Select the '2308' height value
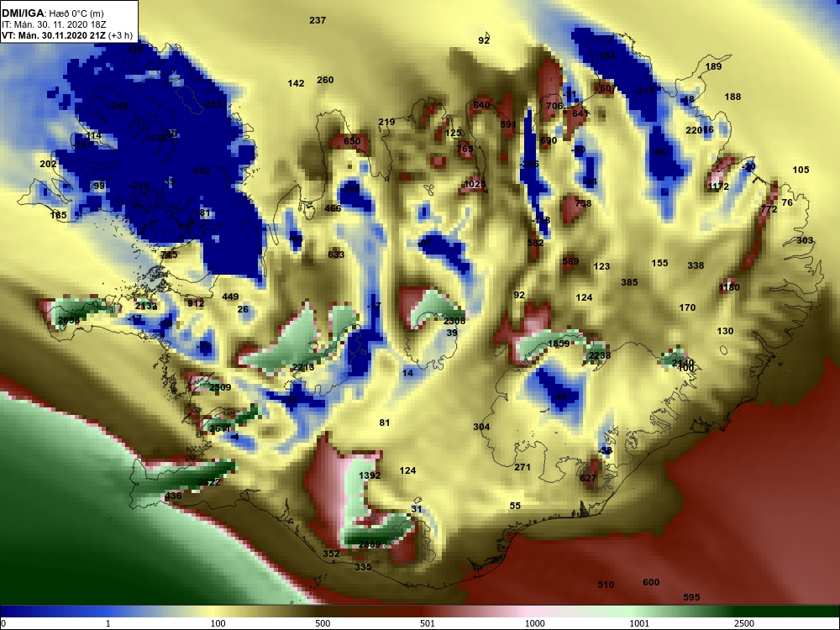Viewport: 840px width, 630px height. click(454, 321)
